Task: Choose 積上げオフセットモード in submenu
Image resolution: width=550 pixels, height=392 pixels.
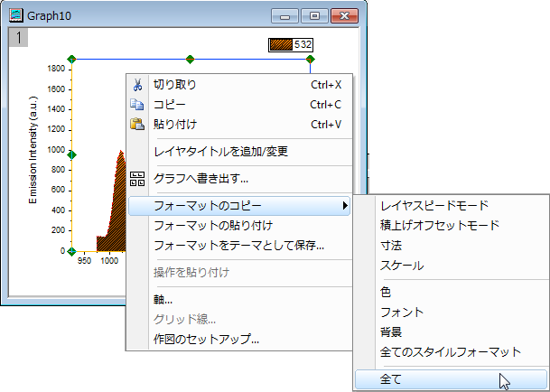Action: (451, 225)
